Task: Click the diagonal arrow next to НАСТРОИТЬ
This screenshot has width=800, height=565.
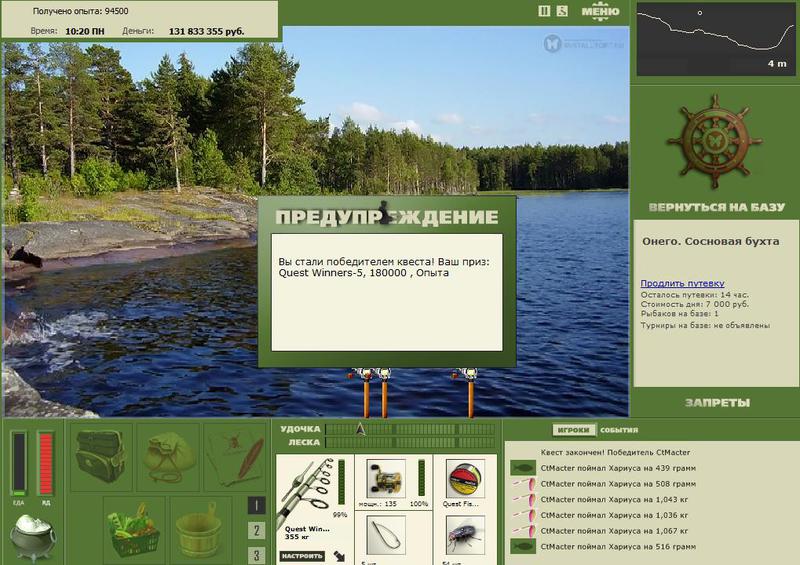Action: click(x=339, y=556)
